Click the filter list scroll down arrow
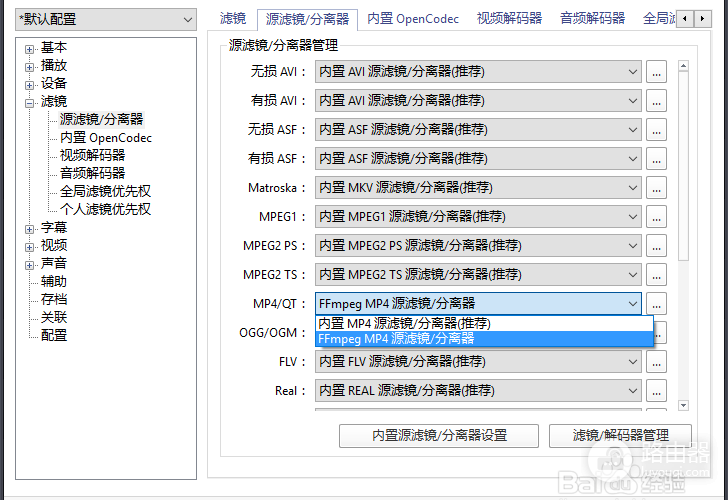728x500 pixels. pos(683,405)
